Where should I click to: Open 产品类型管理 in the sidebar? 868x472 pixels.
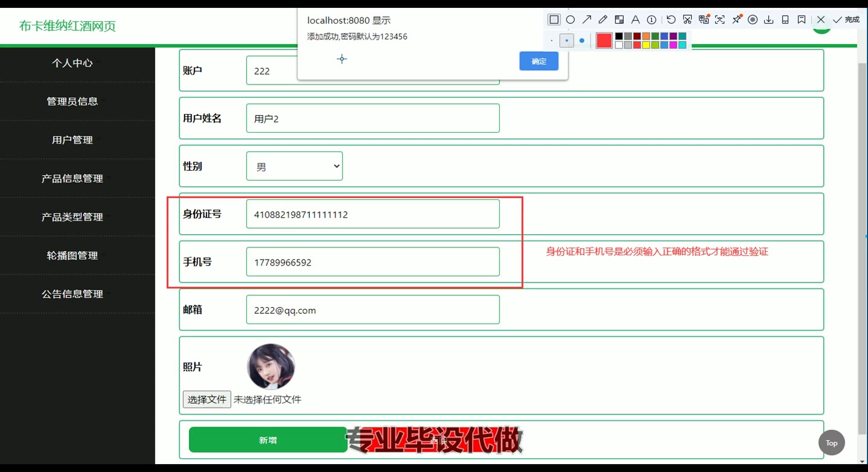(x=72, y=217)
